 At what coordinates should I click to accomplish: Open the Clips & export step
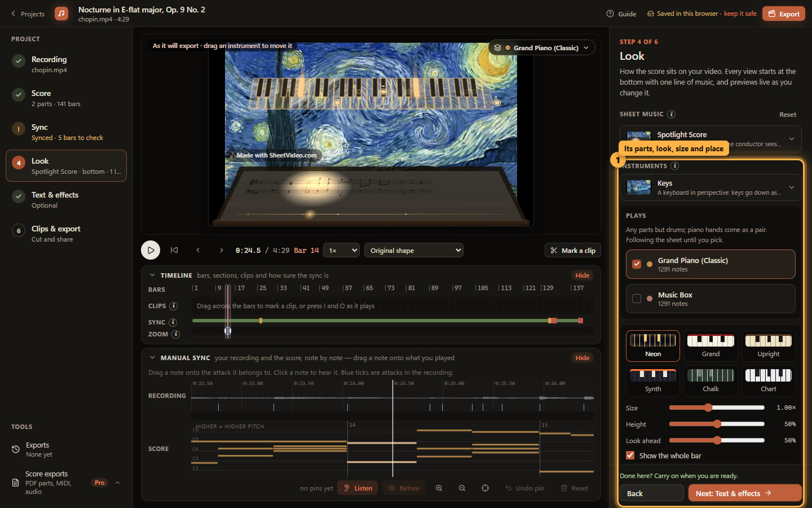pos(66,234)
